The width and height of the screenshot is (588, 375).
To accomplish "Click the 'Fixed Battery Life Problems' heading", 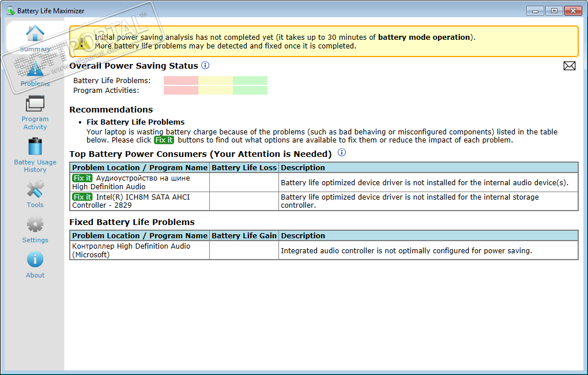I will [132, 222].
